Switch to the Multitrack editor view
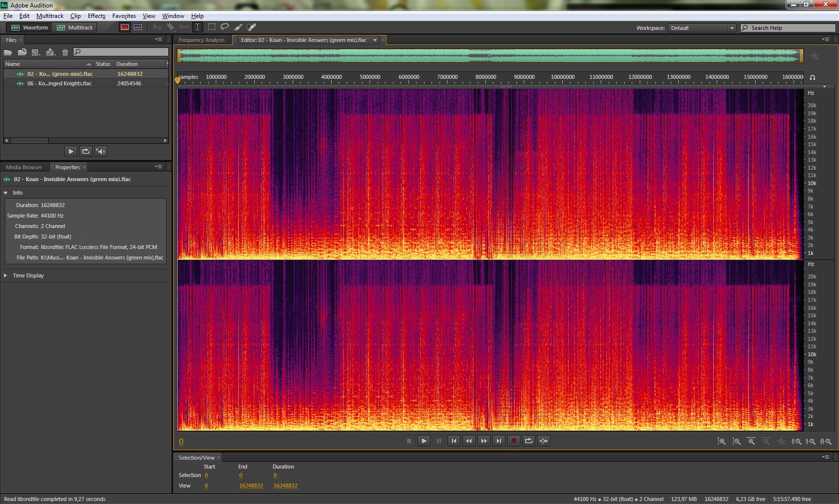Screen dimensions: 839x504 75,27
